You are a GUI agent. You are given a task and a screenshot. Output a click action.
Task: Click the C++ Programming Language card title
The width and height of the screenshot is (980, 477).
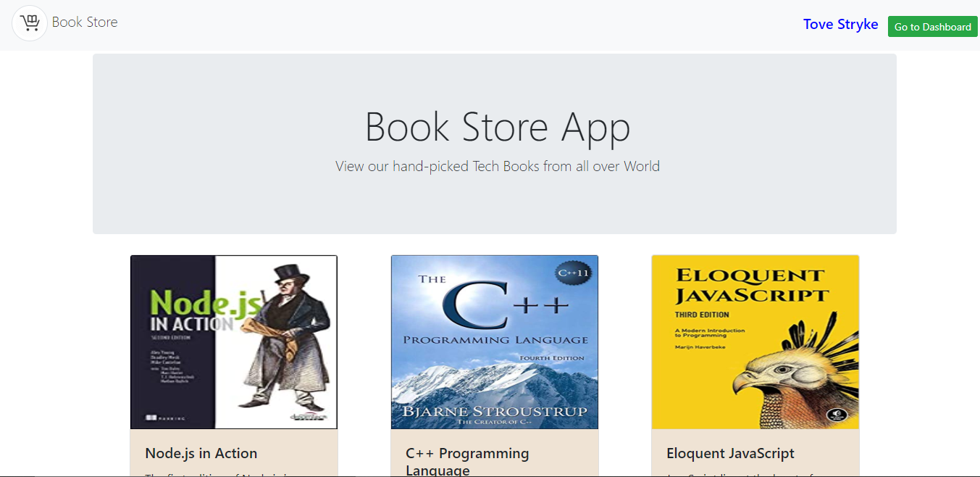pyautogui.click(x=467, y=461)
